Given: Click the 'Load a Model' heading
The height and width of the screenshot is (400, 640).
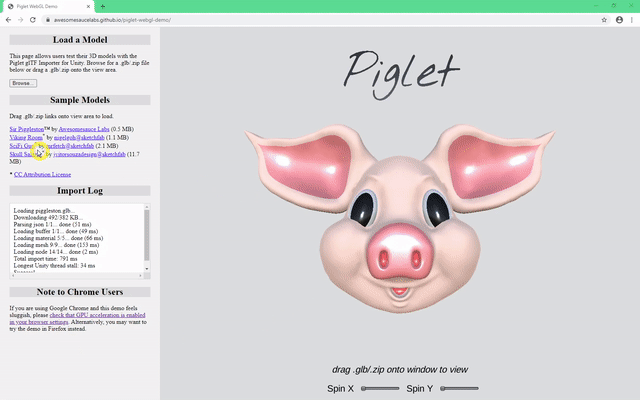Looking at the screenshot, I should click(x=80, y=40).
